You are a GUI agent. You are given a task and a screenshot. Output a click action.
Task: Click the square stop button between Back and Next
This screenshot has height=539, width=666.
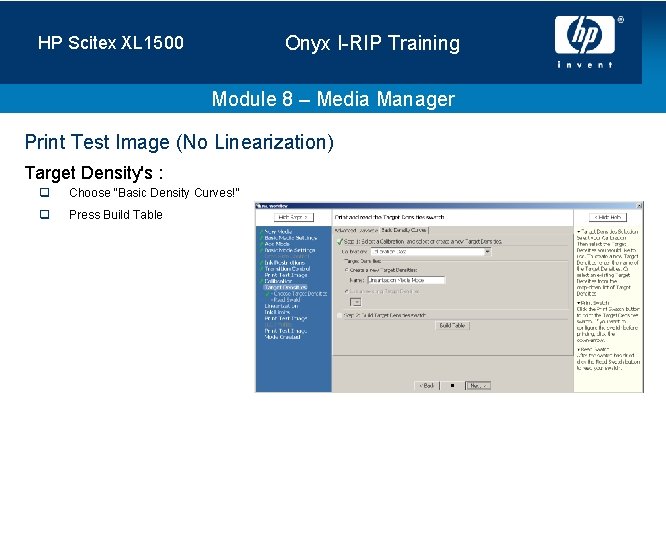[x=452, y=386]
